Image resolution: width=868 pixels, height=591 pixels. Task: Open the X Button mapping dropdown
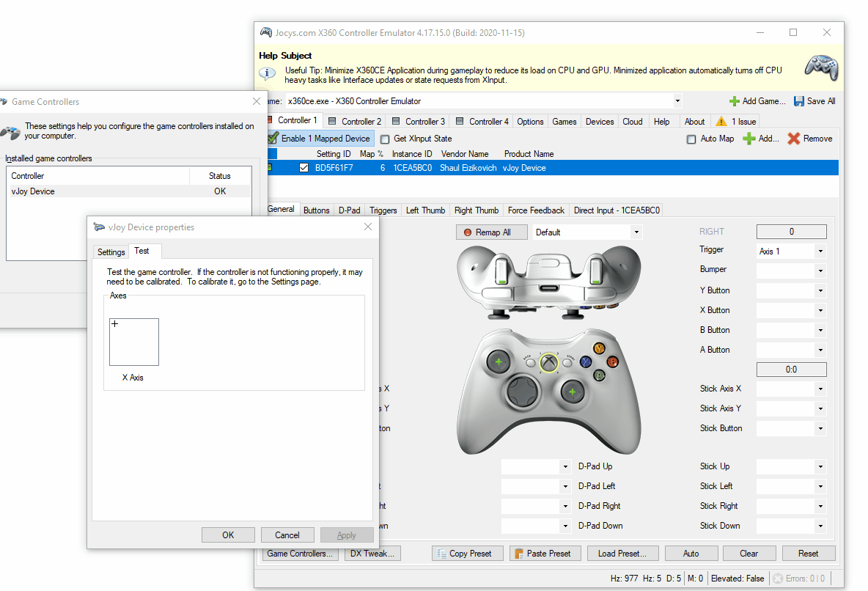pos(820,311)
